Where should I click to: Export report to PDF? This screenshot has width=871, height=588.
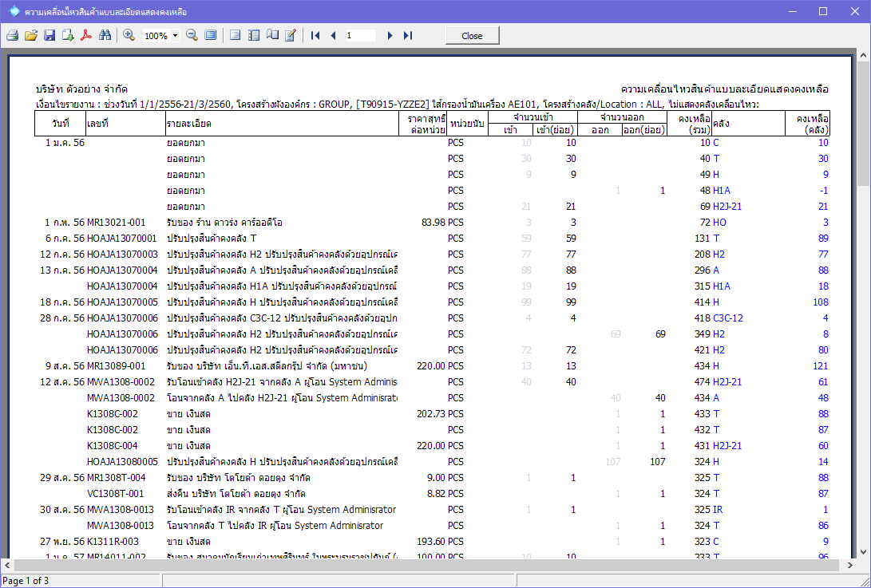tap(86, 36)
